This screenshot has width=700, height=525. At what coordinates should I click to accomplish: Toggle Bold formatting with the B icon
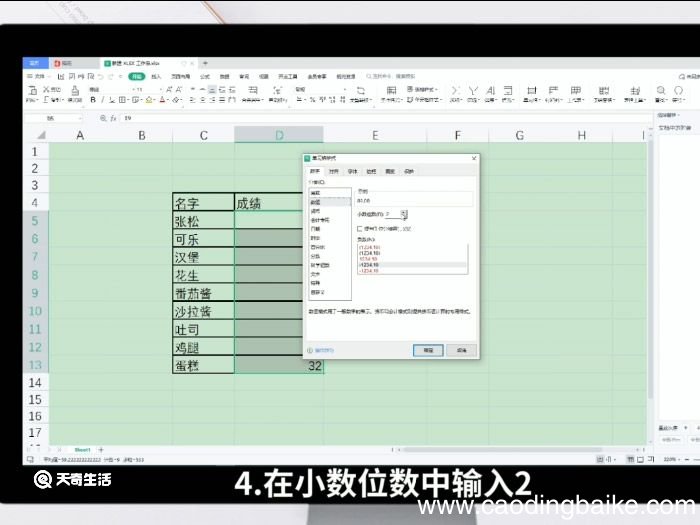point(93,100)
